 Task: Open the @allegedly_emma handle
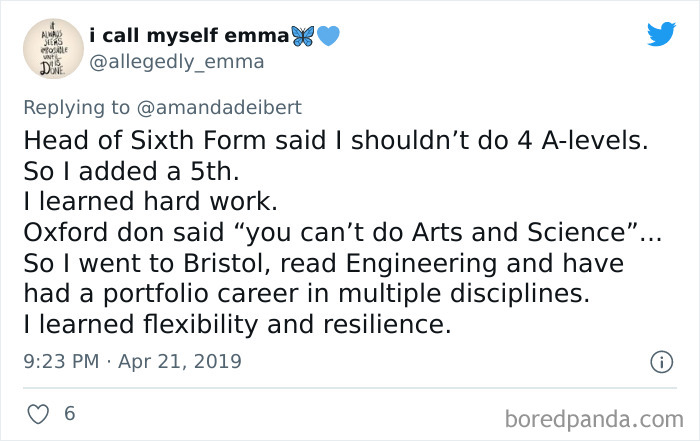click(176, 62)
